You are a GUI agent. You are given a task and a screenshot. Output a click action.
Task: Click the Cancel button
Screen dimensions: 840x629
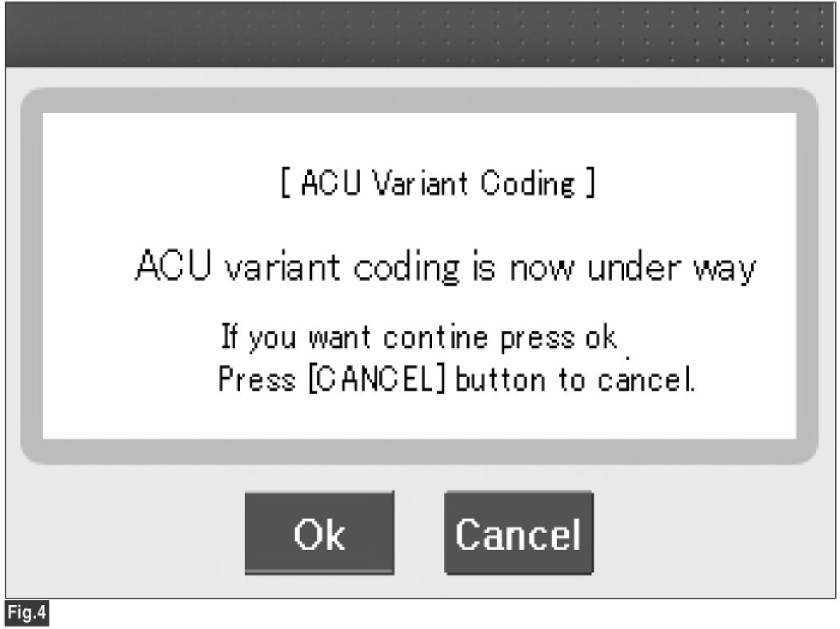point(518,533)
